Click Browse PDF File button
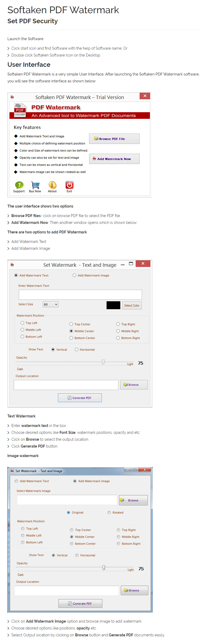 [114, 139]
